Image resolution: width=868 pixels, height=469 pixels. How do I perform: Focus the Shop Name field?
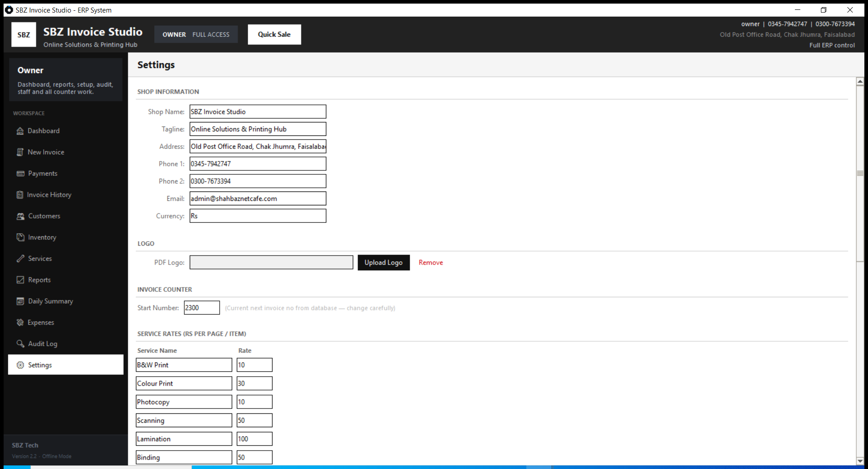258,112
